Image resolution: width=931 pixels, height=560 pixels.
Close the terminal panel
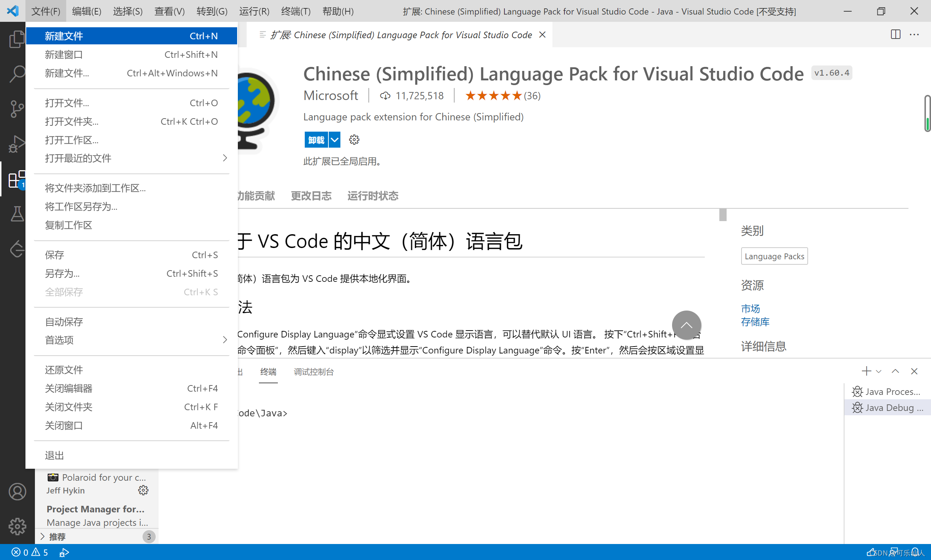(914, 371)
